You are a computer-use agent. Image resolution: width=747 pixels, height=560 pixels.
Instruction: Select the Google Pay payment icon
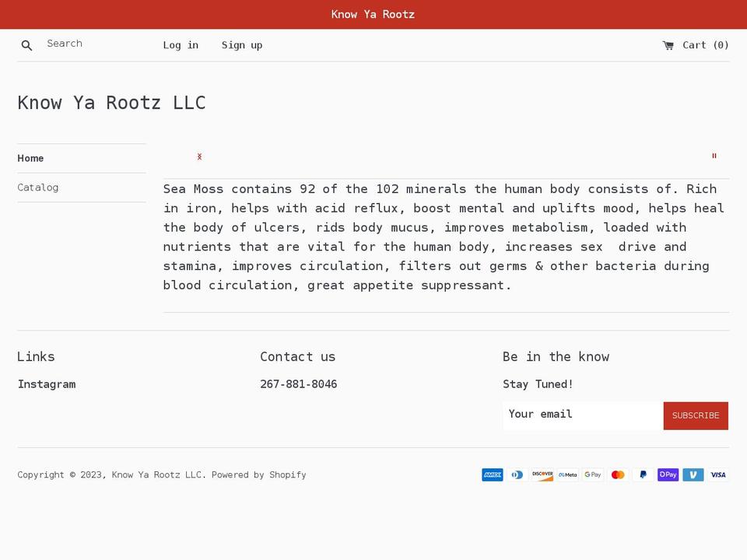(592, 474)
